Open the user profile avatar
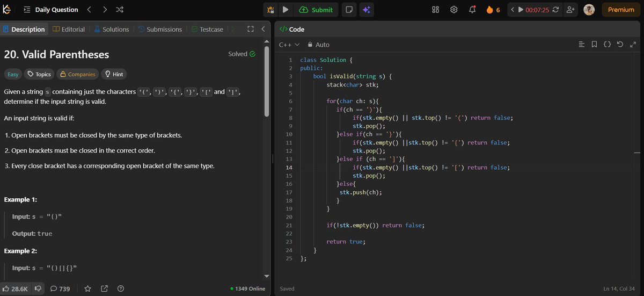 tap(589, 10)
